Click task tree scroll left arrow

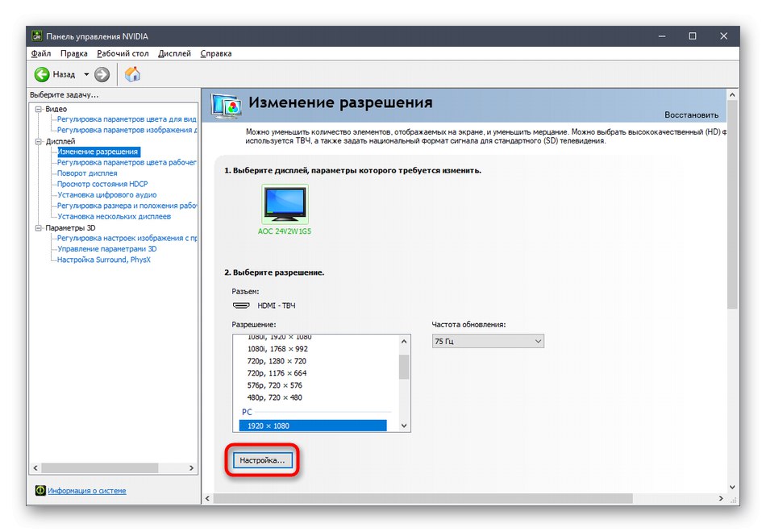click(x=35, y=468)
